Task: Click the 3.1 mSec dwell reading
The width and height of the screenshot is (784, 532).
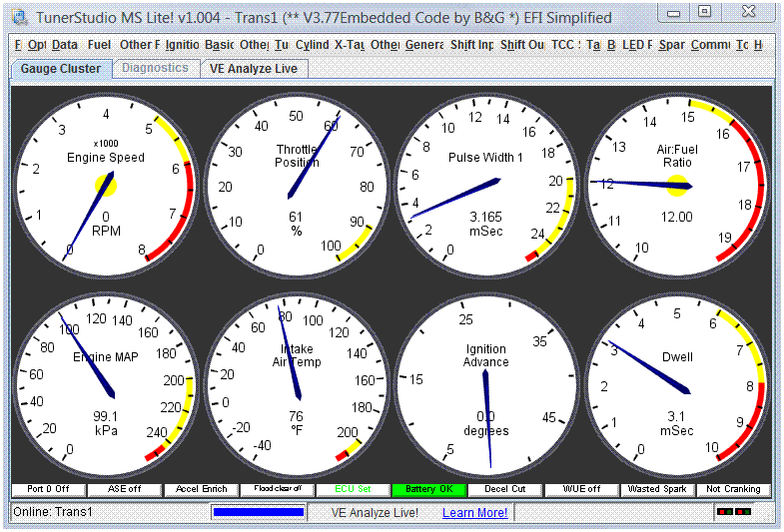Action: click(676, 423)
